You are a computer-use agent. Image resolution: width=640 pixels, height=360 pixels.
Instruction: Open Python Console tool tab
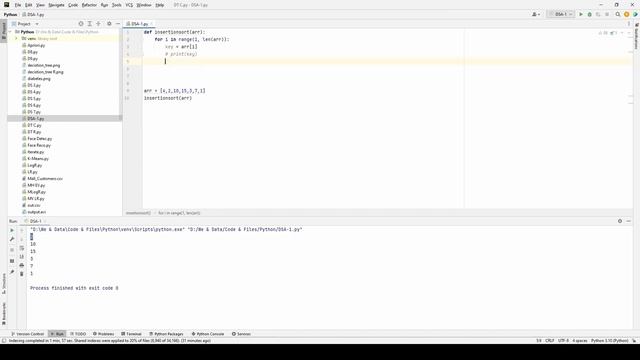pos(208,334)
